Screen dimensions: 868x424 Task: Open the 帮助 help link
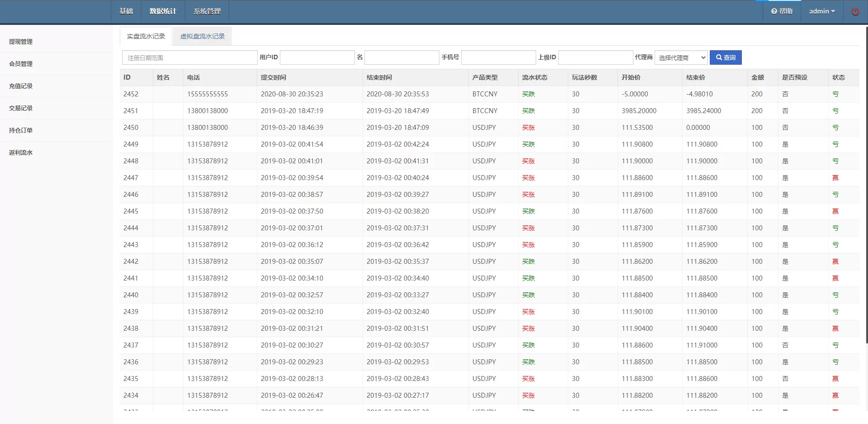(x=782, y=11)
